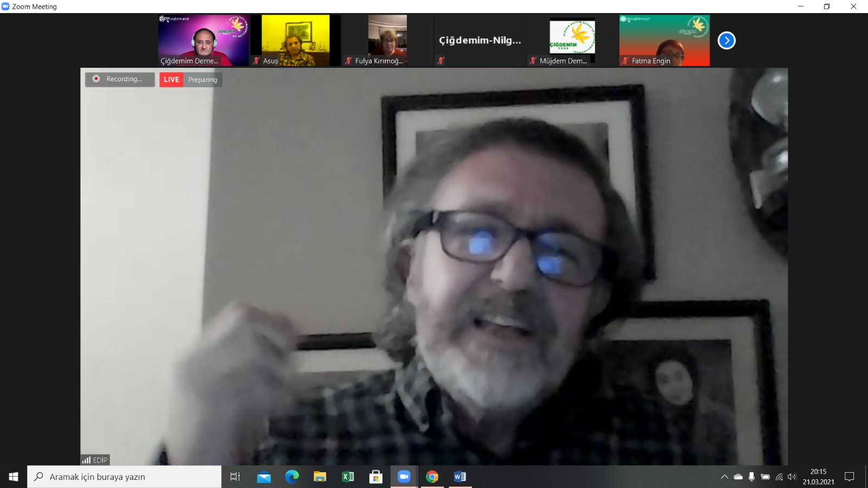Select Çiğdemim-Nilg... participant tile
868x488 pixels.
[x=480, y=41]
